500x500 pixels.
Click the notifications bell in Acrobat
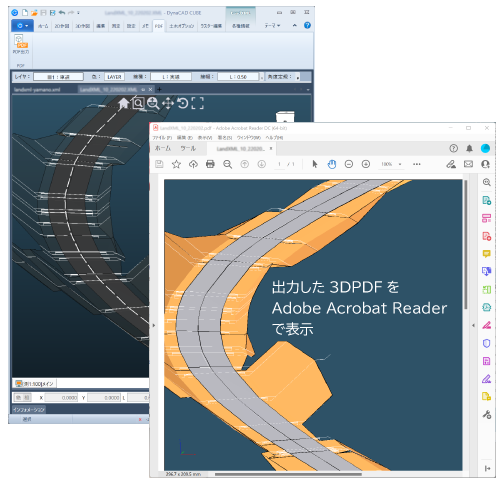[469, 148]
